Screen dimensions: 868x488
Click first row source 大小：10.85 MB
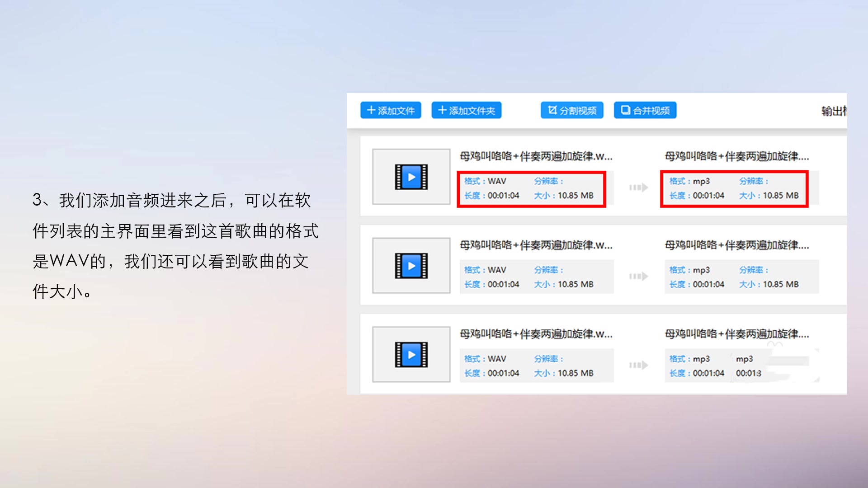(x=564, y=196)
